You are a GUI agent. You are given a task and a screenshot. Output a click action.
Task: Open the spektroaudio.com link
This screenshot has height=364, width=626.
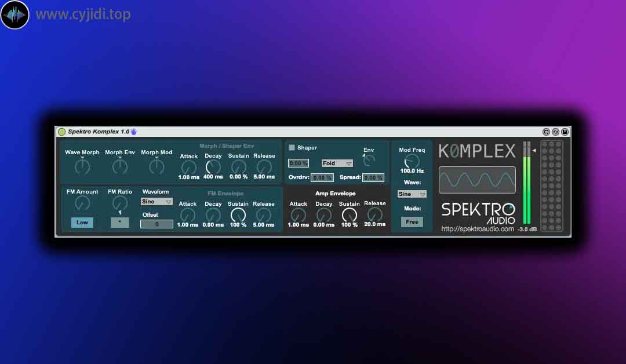click(478, 229)
